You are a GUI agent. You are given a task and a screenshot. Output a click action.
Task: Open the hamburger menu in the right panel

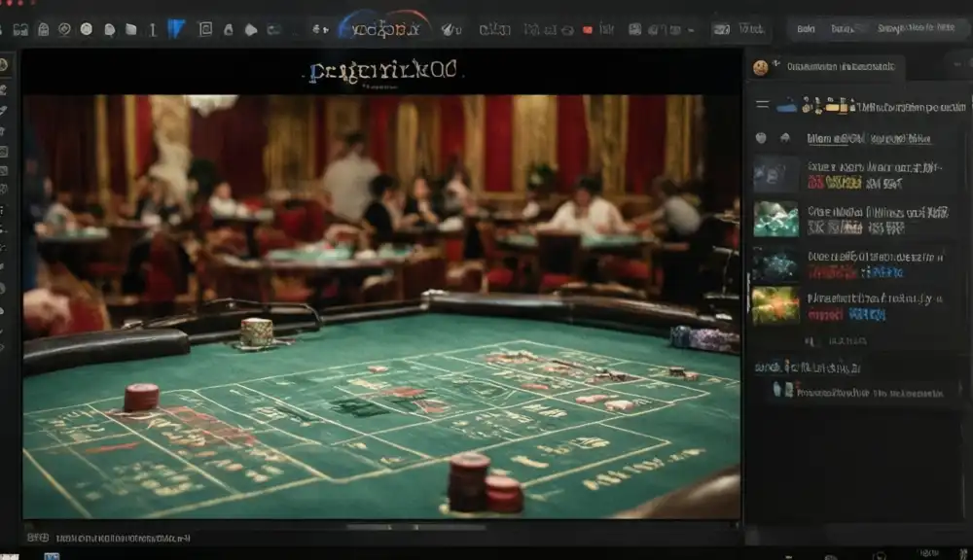(763, 105)
